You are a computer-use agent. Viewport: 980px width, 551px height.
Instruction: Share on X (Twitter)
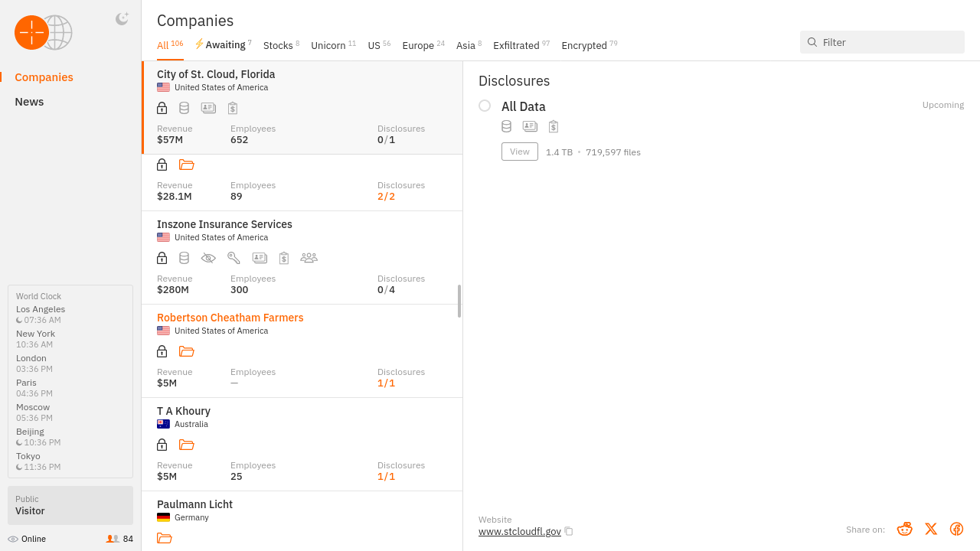click(930, 529)
